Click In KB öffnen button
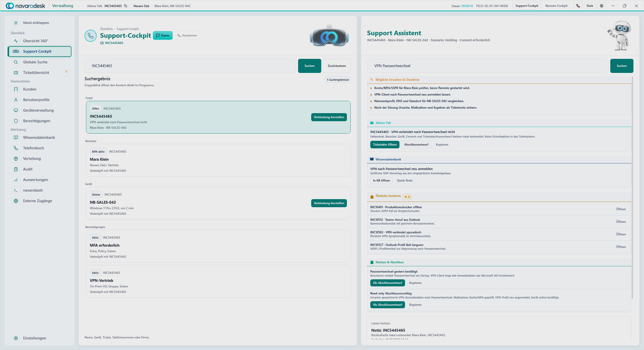Image resolution: width=644 pixels, height=350 pixels. point(381,181)
